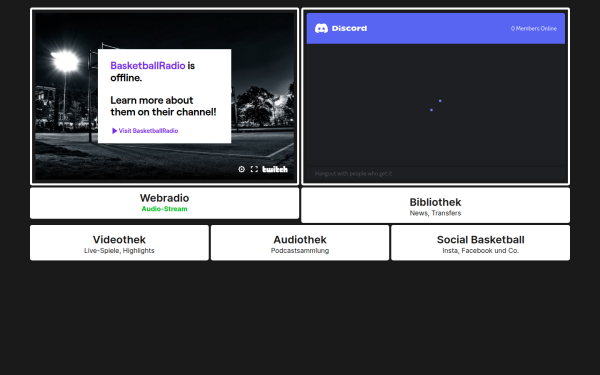Open the Videothek Live-Spiele card
This screenshot has width=600, height=375.
(x=119, y=243)
